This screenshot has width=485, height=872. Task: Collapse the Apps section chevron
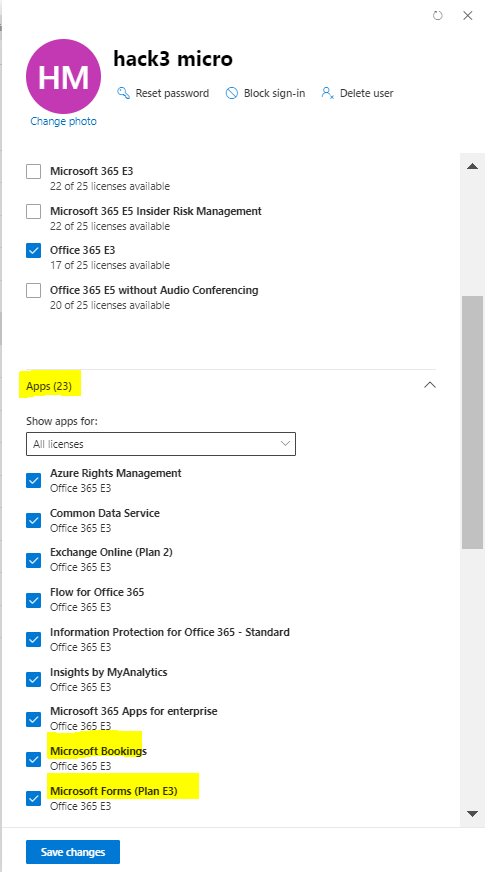tap(430, 385)
